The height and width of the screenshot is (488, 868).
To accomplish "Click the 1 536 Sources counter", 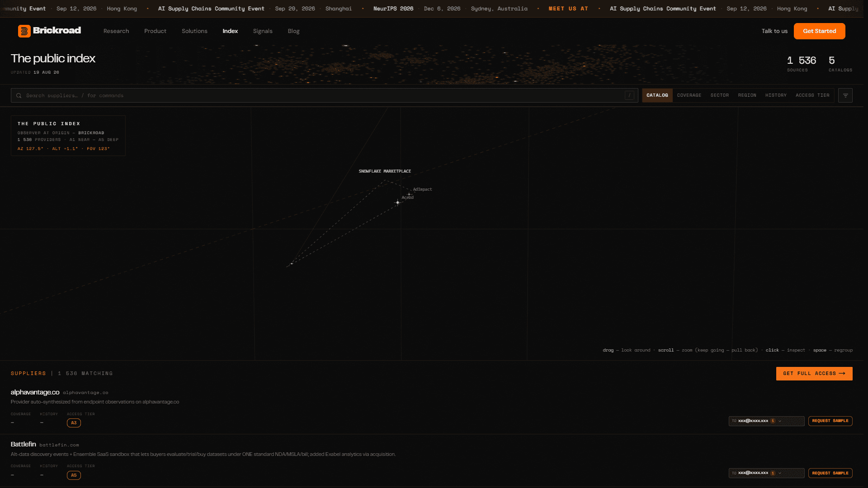I will point(801,64).
